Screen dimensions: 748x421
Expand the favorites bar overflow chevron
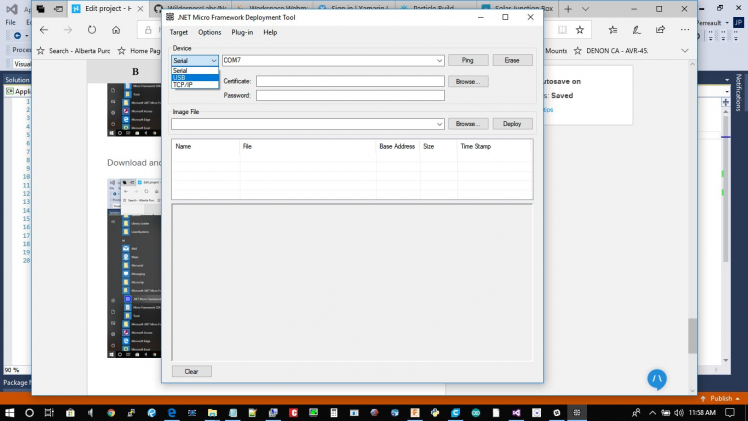click(685, 51)
